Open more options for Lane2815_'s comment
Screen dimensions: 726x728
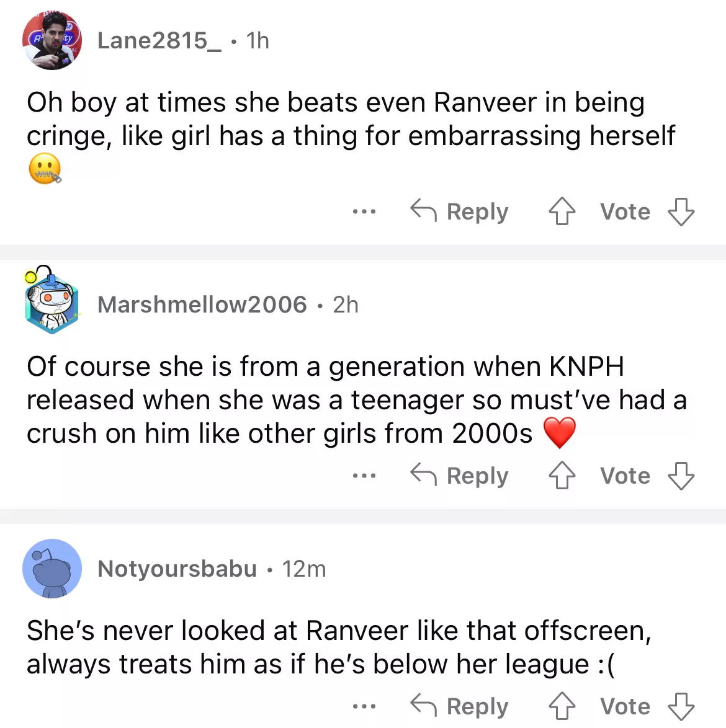point(364,211)
